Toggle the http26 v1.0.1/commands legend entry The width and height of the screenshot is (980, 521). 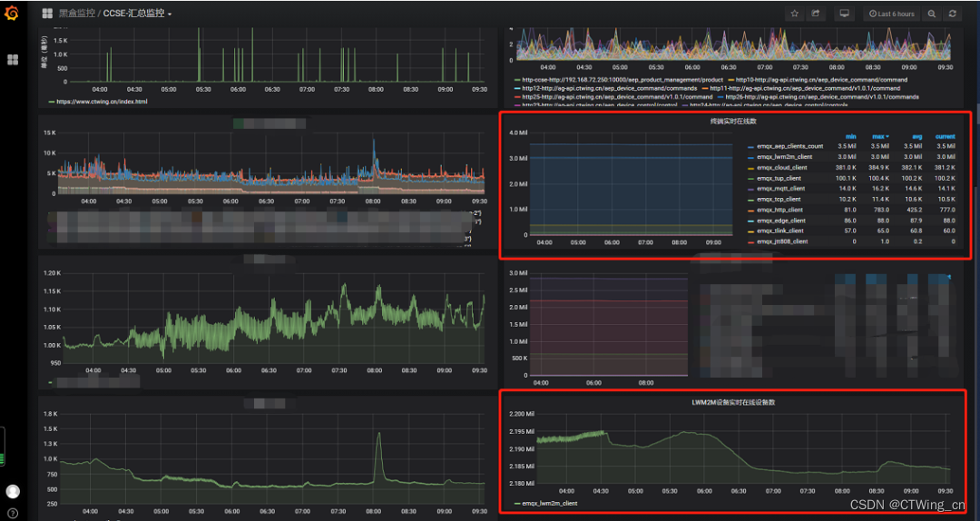coord(822,97)
